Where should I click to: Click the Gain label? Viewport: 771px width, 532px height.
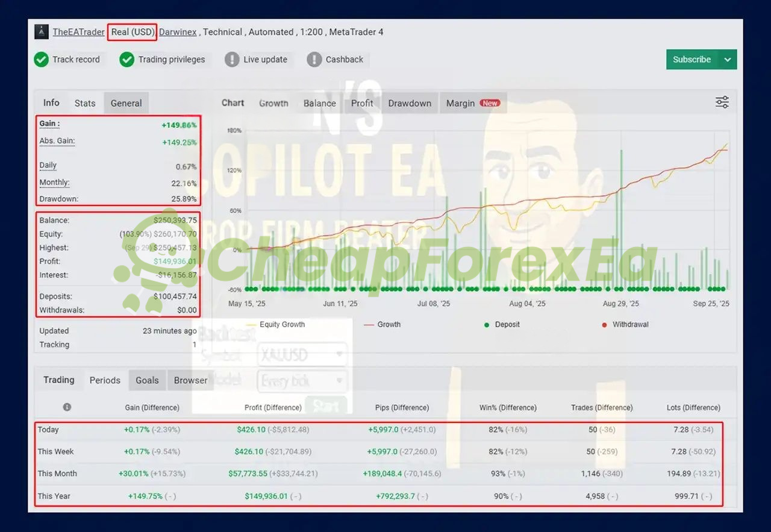pyautogui.click(x=49, y=124)
